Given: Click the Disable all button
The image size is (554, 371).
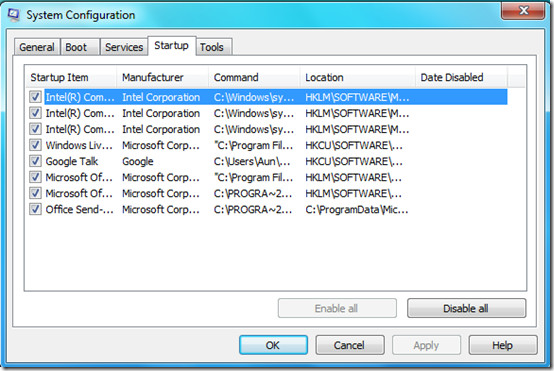Looking at the screenshot, I should [x=466, y=308].
